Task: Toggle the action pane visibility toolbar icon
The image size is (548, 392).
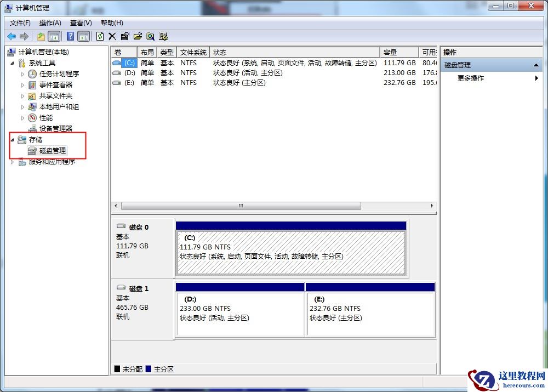Action: coord(83,36)
